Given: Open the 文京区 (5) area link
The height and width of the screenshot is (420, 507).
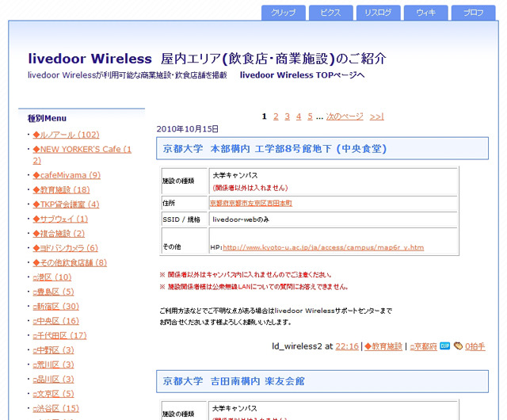Looking at the screenshot, I should (x=53, y=394).
